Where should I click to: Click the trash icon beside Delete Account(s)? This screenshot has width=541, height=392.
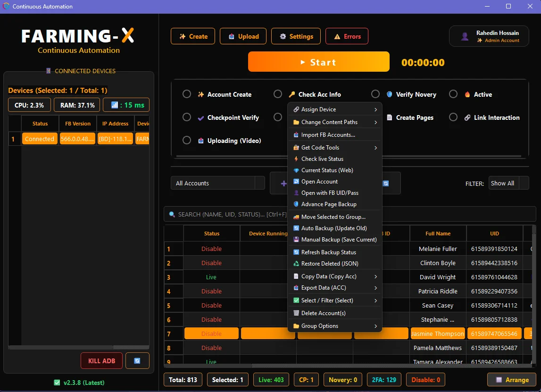click(296, 313)
